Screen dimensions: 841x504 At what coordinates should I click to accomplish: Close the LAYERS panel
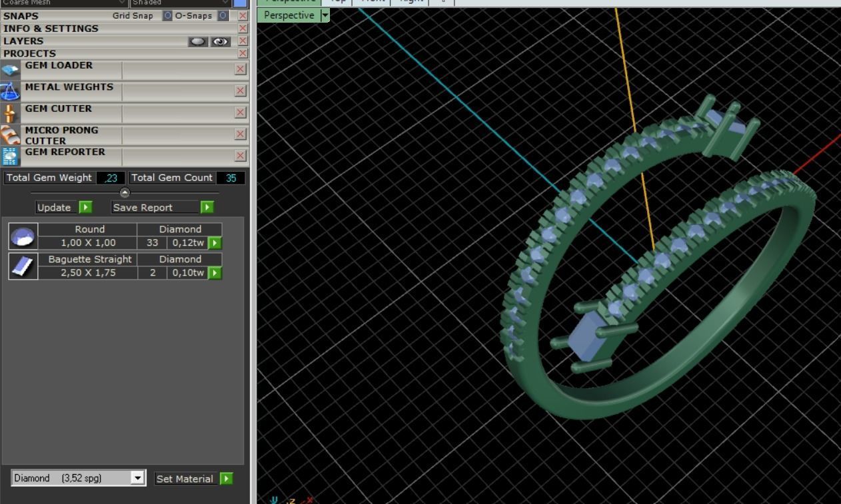click(243, 41)
